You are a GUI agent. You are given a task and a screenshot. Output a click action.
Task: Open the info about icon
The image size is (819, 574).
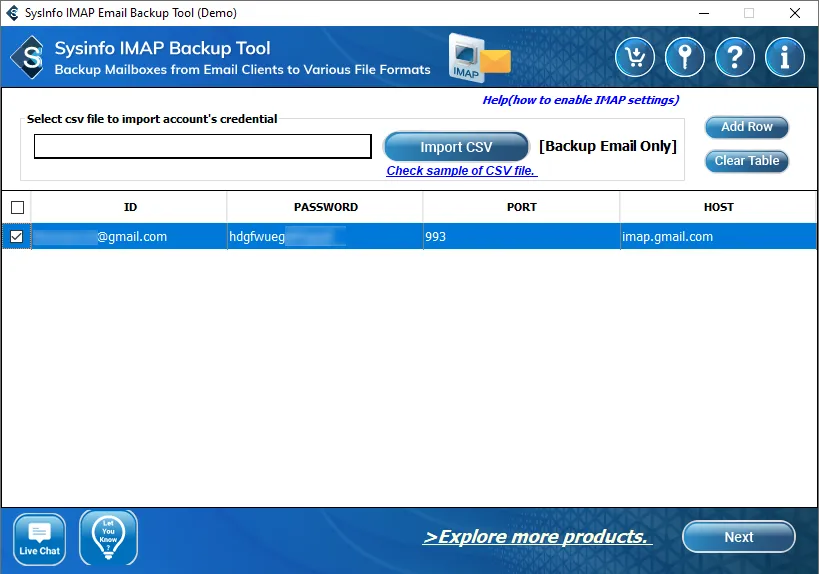(x=785, y=58)
